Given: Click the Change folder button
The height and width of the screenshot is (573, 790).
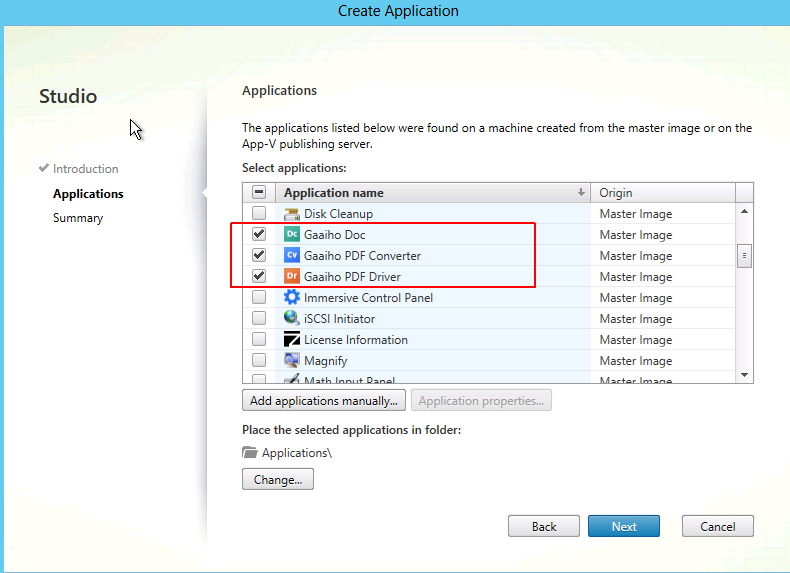Looking at the screenshot, I should (x=278, y=479).
